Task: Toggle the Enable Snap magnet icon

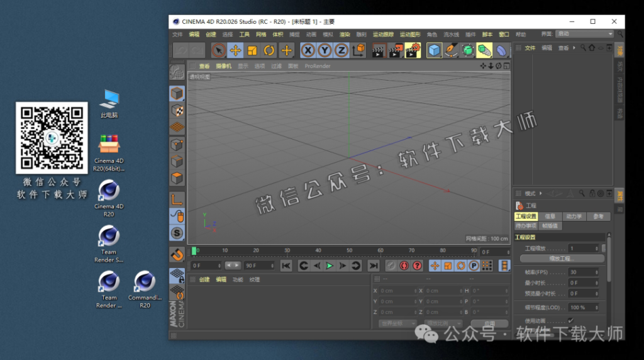Action: (177, 255)
